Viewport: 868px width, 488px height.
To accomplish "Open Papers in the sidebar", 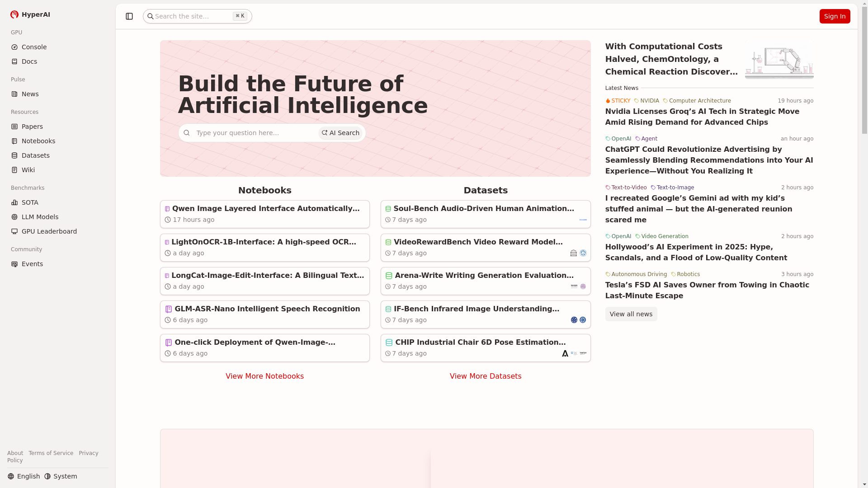I will [57, 127].
